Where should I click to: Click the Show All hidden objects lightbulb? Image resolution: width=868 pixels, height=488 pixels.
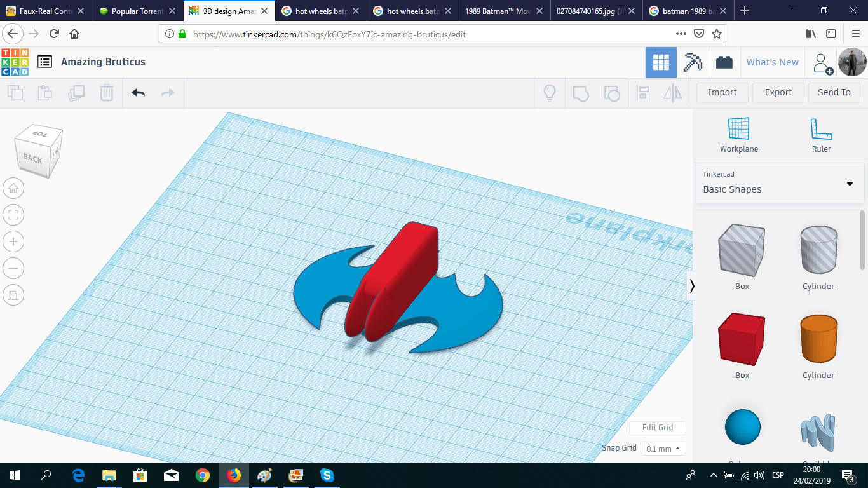tap(549, 93)
